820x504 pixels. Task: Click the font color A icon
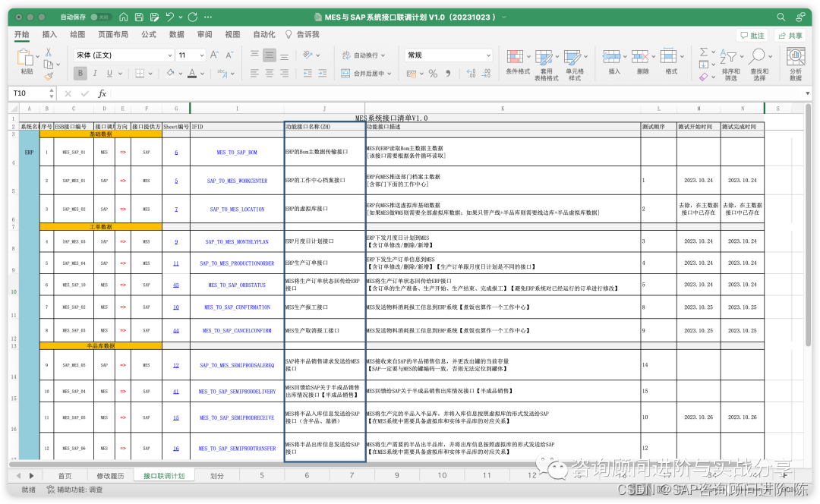tap(192, 73)
